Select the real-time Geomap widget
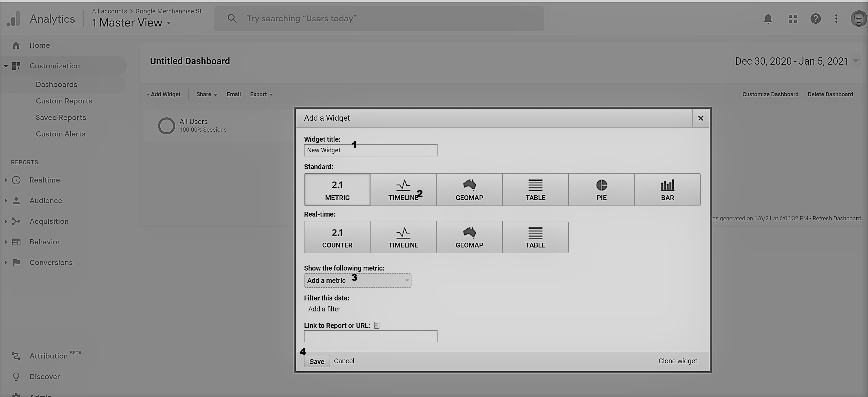 click(x=469, y=237)
